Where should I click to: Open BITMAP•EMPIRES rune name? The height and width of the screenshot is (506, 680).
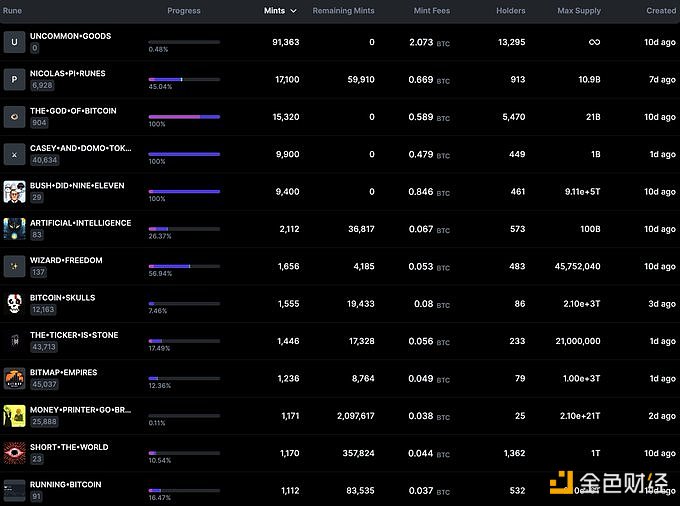[63, 372]
